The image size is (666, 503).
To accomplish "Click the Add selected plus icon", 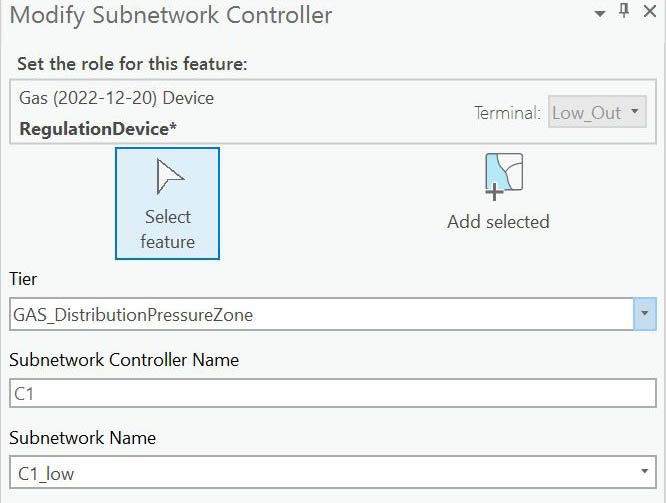I will [499, 177].
